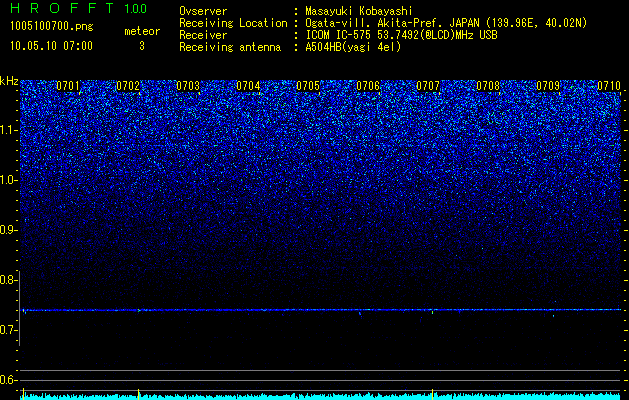Click the 'meteor' count label

[142, 31]
